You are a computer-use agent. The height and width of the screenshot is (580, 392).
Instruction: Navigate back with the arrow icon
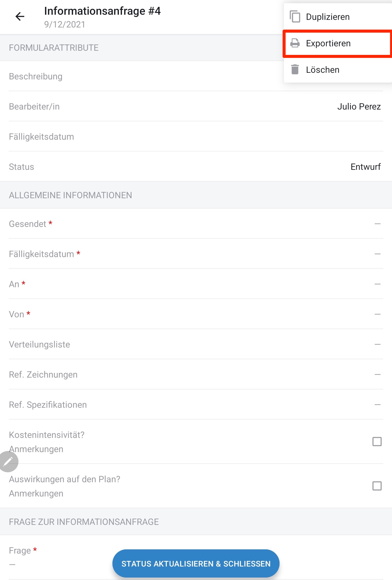19,16
